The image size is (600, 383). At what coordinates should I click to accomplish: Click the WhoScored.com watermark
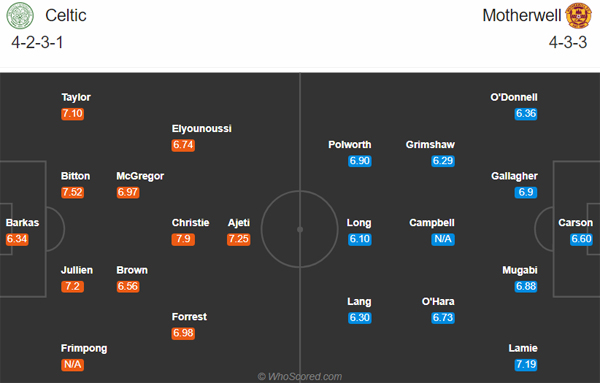(x=300, y=376)
